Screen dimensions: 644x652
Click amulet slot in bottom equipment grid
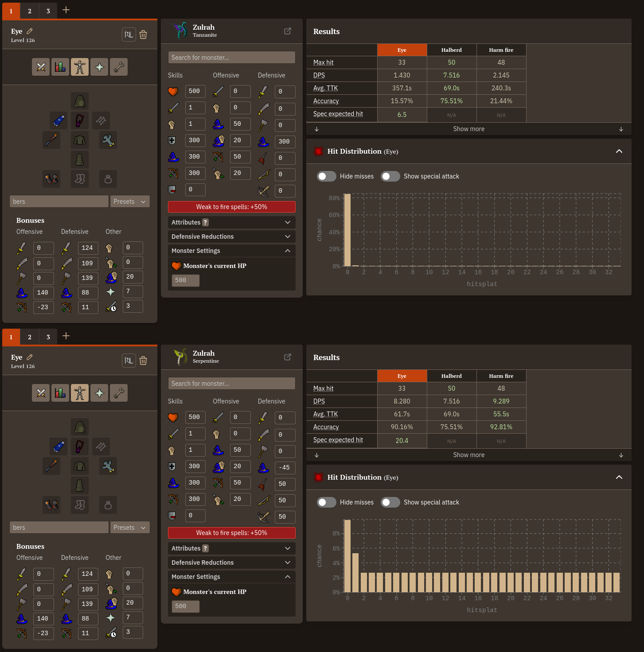[x=80, y=446]
